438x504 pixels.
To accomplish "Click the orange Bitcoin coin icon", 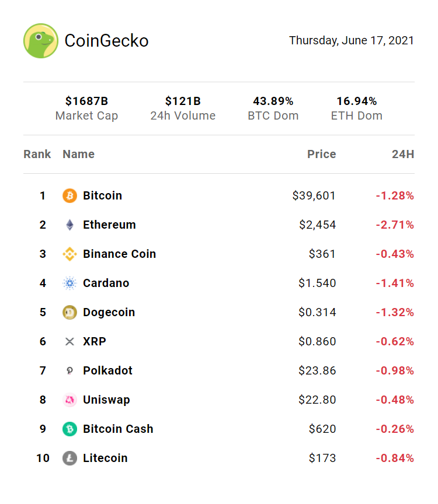I will (69, 196).
